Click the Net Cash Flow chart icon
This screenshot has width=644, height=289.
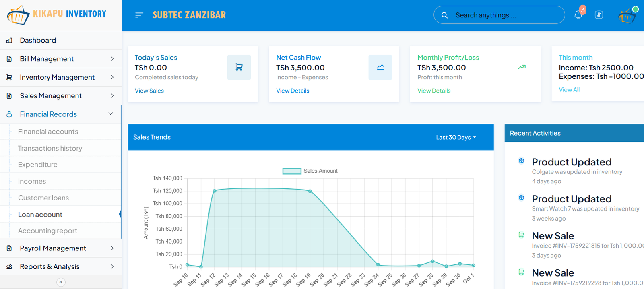(x=380, y=67)
